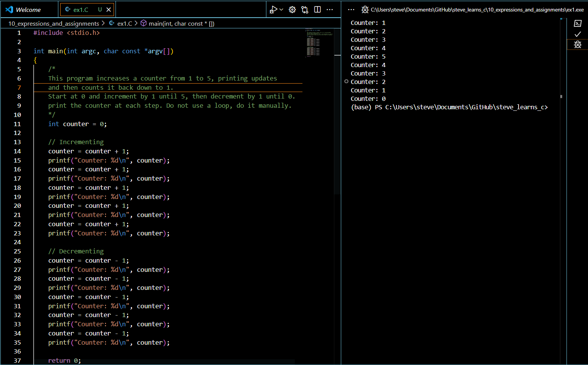This screenshot has height=365, width=588.
Task: Open changes with the source compare icon
Action: 305,10
